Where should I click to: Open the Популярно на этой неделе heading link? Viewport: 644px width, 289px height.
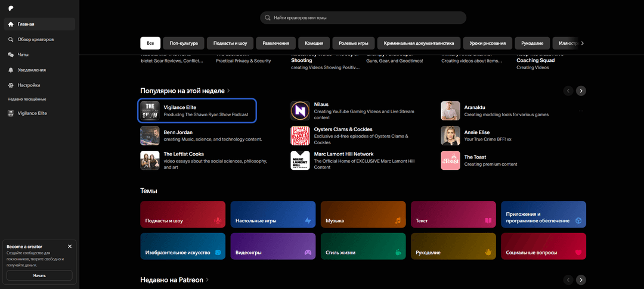pos(185,91)
